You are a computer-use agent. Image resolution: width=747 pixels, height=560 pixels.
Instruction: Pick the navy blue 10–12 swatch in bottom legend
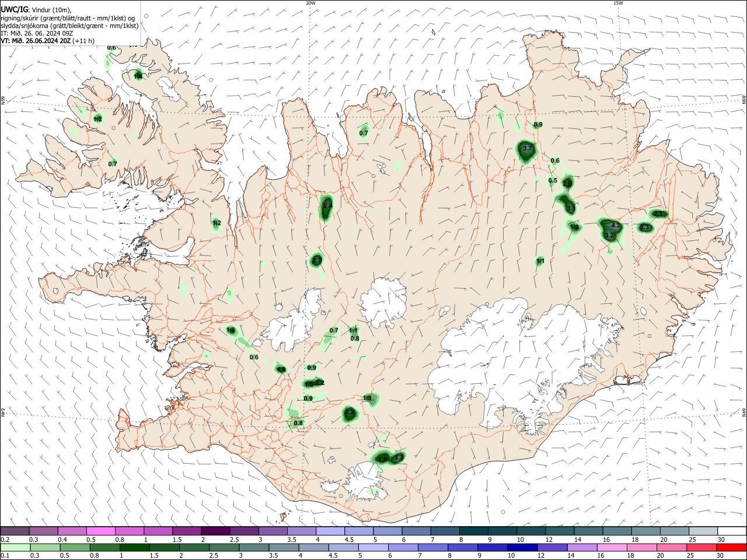tap(521, 547)
